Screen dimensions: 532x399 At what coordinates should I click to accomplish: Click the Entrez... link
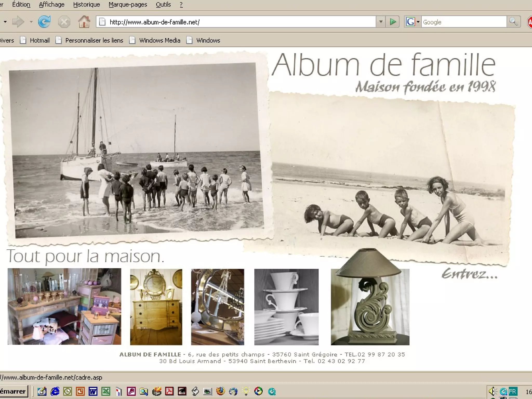click(469, 274)
